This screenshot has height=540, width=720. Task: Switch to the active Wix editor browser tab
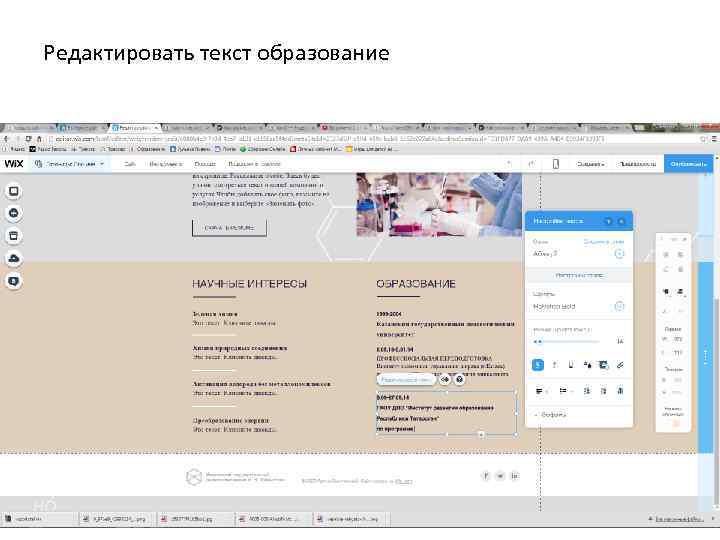[135, 128]
